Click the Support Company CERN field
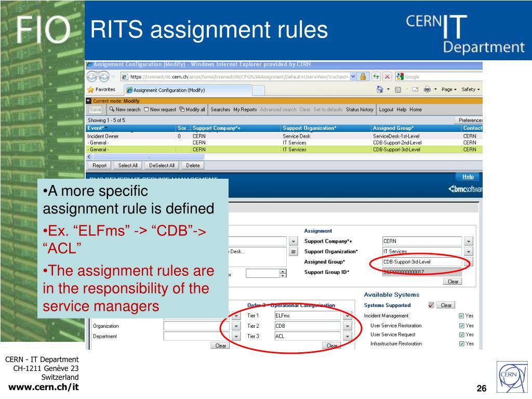Screen dimensions: 532x399 tap(422, 241)
